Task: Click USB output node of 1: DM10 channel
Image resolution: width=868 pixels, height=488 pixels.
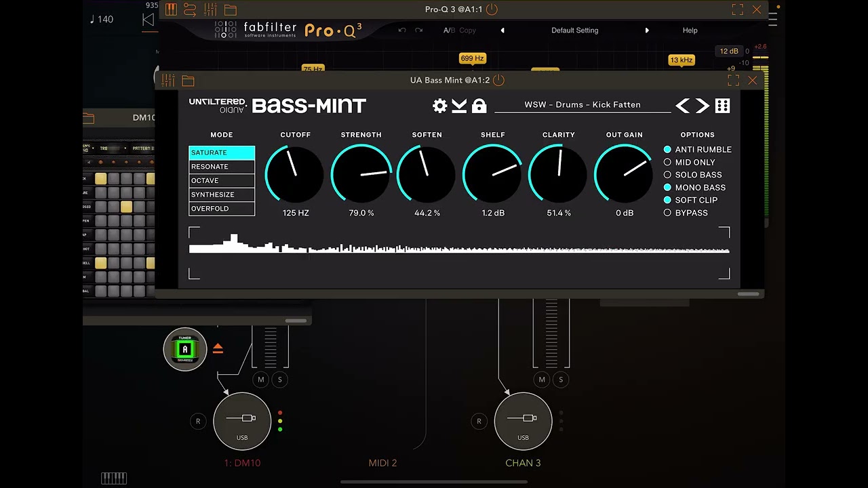Action: (242, 421)
